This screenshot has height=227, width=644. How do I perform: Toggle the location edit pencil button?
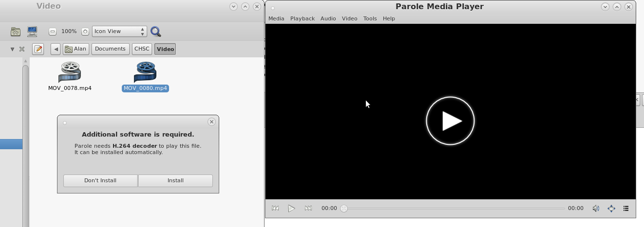click(x=38, y=49)
